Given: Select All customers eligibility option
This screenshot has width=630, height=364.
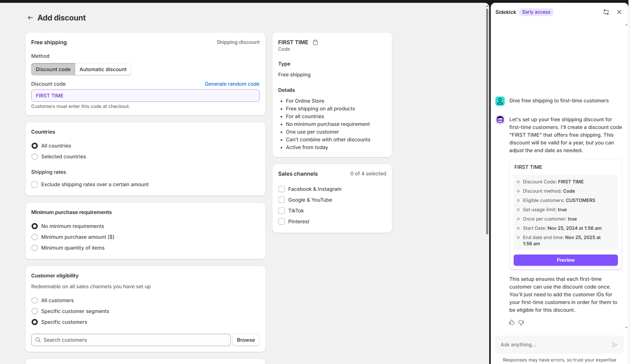Looking at the screenshot, I should [x=35, y=300].
